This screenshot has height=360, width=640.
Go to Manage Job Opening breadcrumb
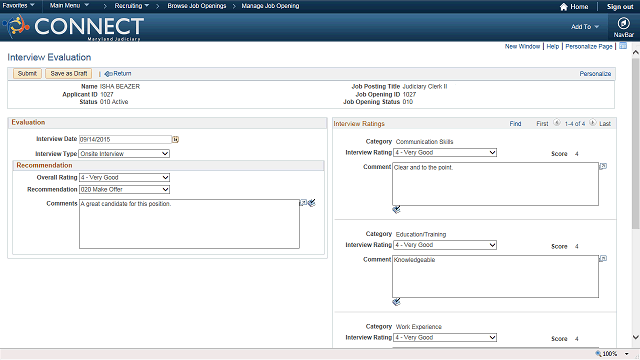click(x=270, y=6)
